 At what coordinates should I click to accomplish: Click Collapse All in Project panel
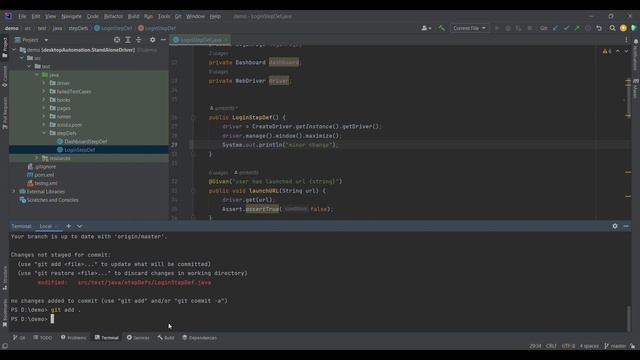139,40
